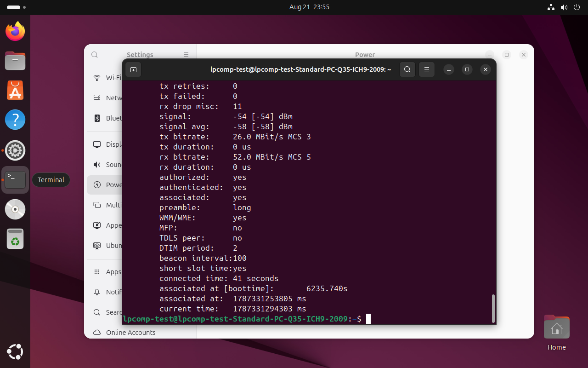This screenshot has height=368, width=588.
Task: Open the Help app in dock
Action: click(15, 120)
